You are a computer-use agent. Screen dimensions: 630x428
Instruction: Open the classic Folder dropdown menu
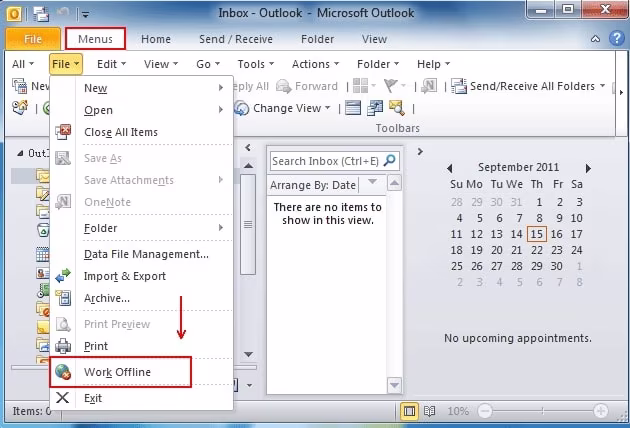[x=378, y=64]
